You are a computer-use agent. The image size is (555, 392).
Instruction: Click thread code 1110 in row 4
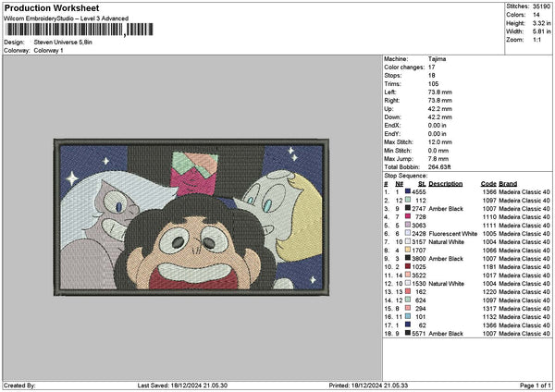(489, 217)
